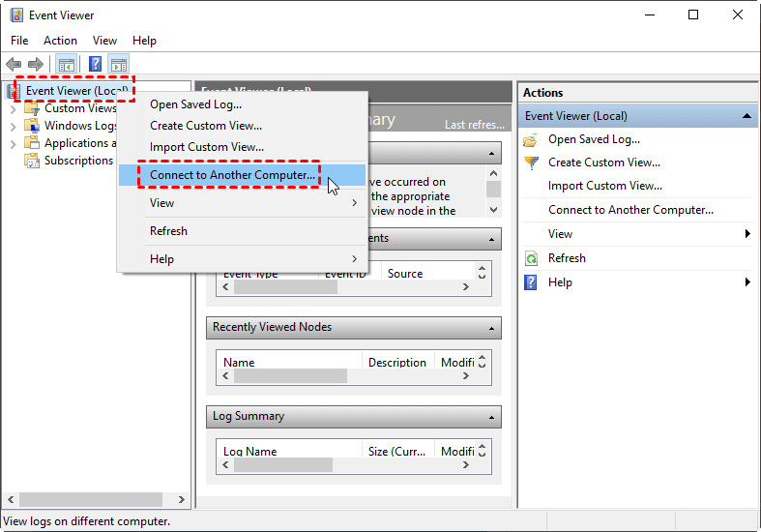Click the Create Custom View funnel icon
This screenshot has height=532, width=761.
[x=531, y=163]
